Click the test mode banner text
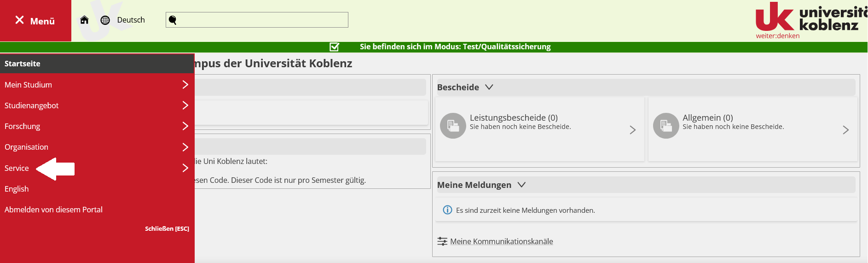The height and width of the screenshot is (263, 868). [x=455, y=47]
